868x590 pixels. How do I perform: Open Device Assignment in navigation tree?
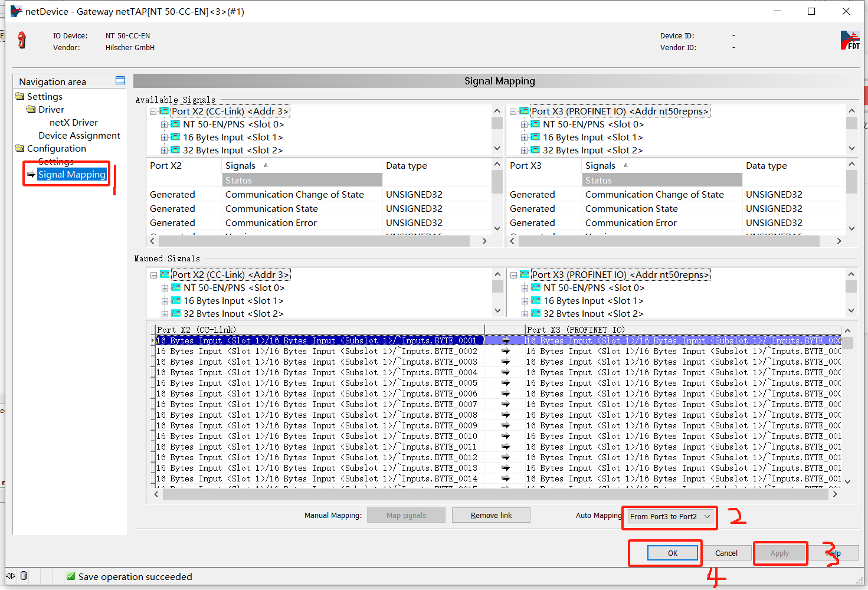[79, 135]
